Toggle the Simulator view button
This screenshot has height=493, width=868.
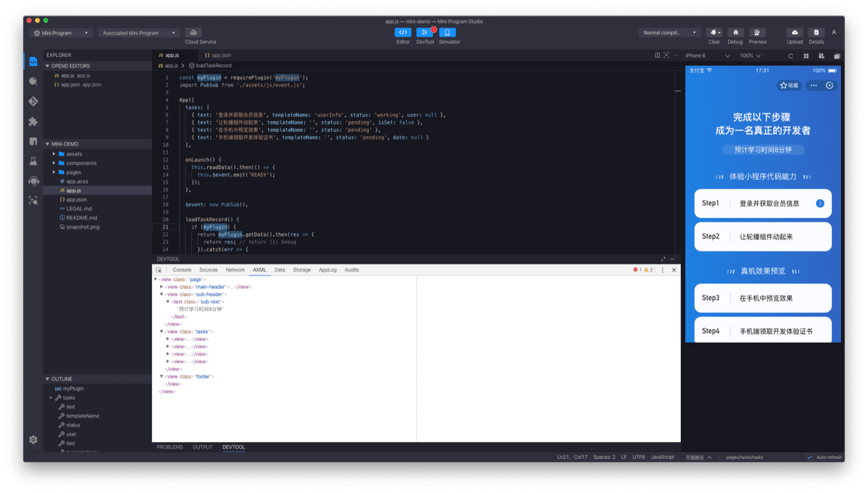(447, 34)
